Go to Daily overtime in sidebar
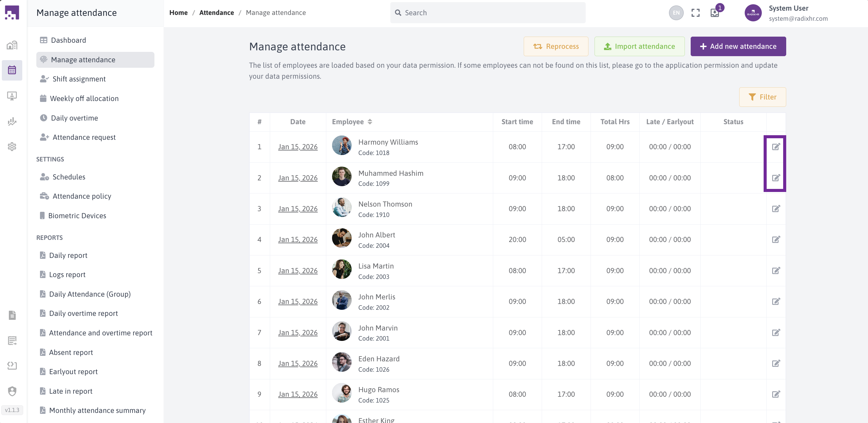868x423 pixels. 74,118
